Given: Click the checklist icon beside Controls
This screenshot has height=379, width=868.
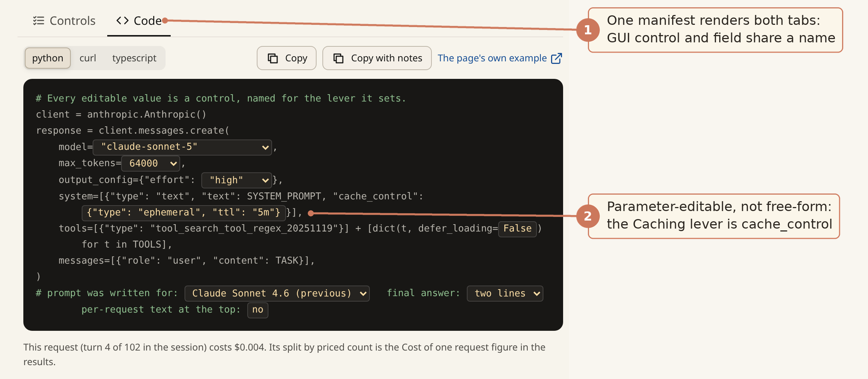Looking at the screenshot, I should pyautogui.click(x=38, y=21).
